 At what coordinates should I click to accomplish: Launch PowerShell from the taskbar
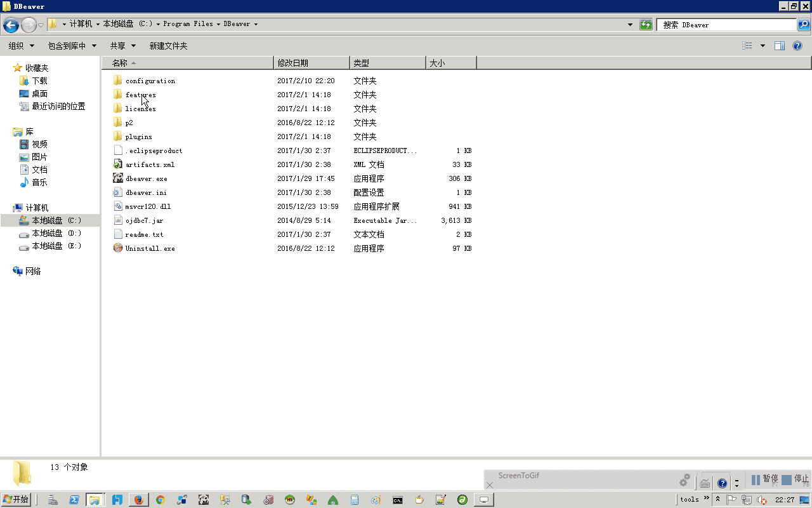(74, 500)
